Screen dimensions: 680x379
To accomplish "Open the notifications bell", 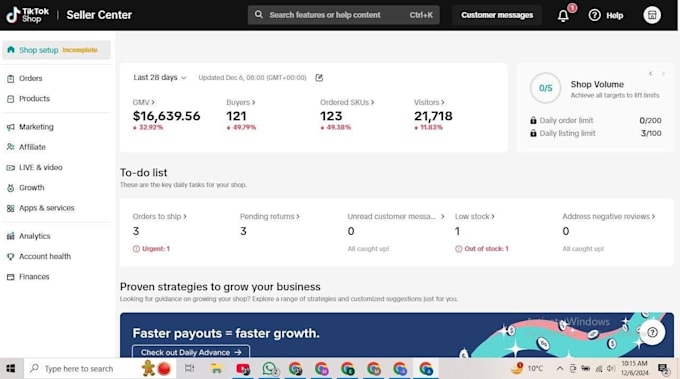I will pyautogui.click(x=563, y=16).
